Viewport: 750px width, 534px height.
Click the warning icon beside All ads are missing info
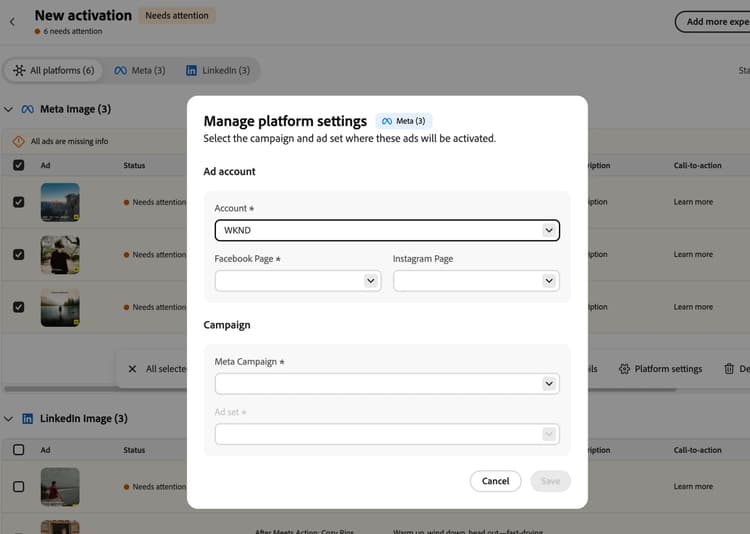pyautogui.click(x=19, y=141)
